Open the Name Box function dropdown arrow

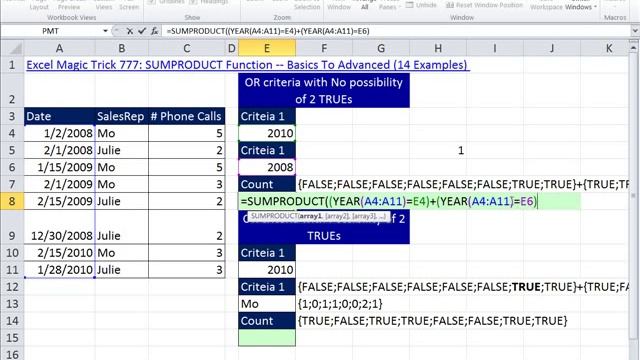point(105,31)
